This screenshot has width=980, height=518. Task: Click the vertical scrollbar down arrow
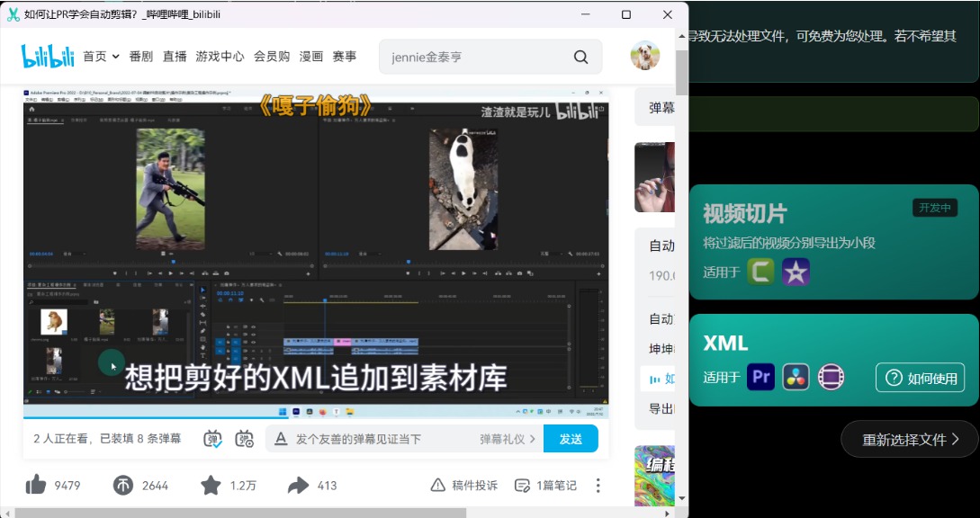coord(682,498)
